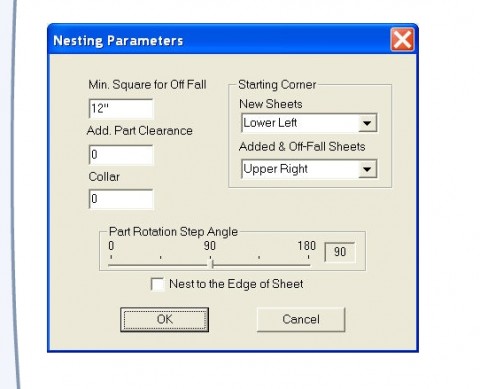The height and width of the screenshot is (389, 480).
Task: Focus the Add. Part Clearance input box
Action: pyautogui.click(x=121, y=155)
